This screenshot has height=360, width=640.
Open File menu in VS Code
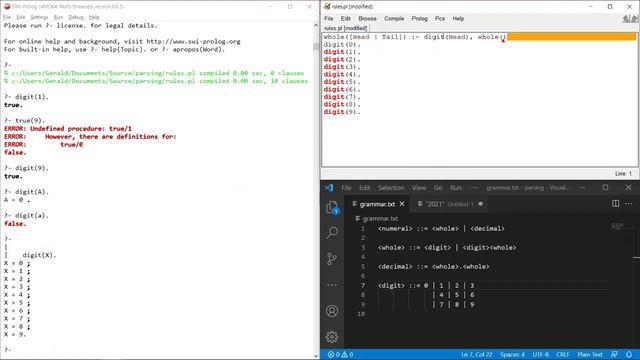[x=346, y=188]
